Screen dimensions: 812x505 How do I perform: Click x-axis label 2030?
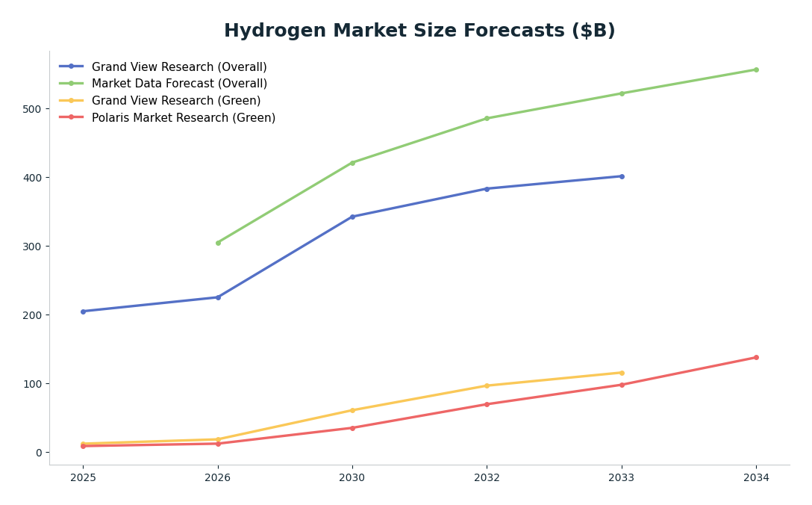pyautogui.click(x=352, y=477)
